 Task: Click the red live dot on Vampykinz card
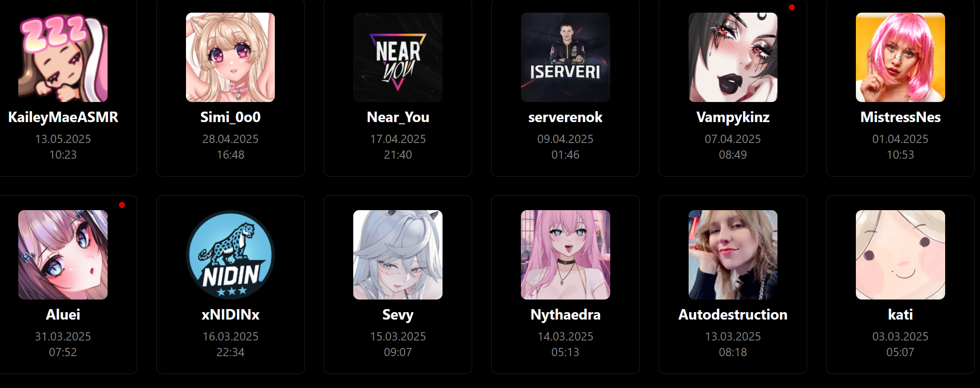(792, 7)
